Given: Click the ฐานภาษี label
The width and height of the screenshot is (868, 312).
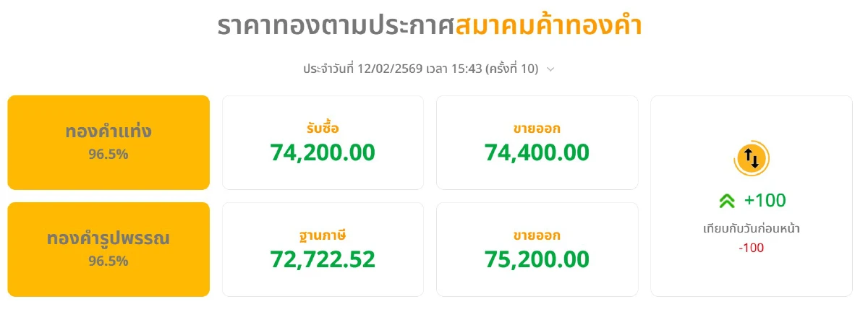Looking at the screenshot, I should [323, 235].
